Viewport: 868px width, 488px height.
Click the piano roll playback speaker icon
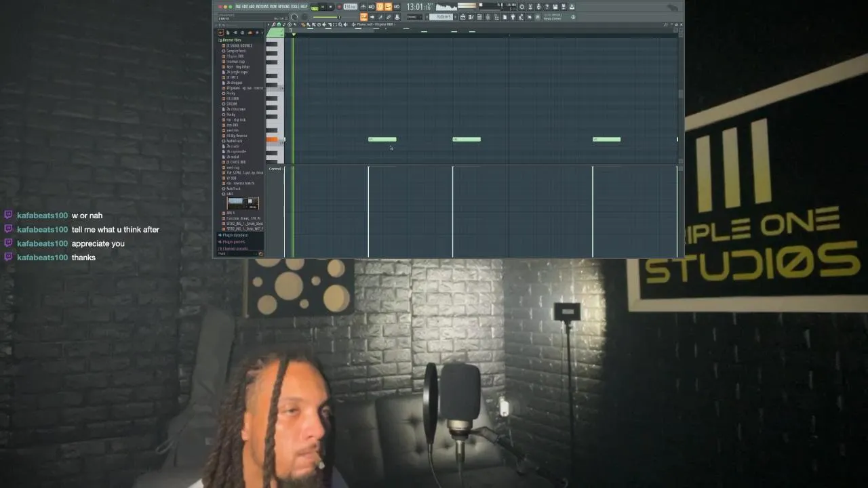pyautogui.click(x=346, y=24)
